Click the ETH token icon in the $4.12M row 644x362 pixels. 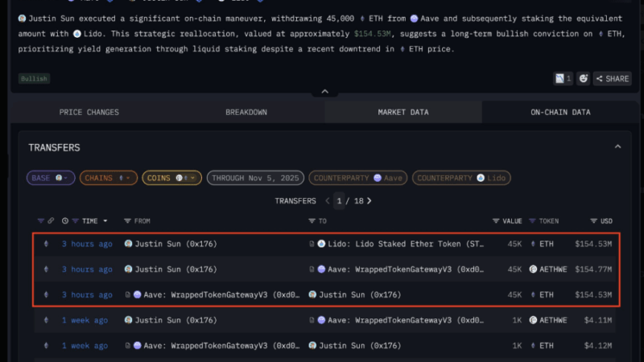click(x=533, y=346)
